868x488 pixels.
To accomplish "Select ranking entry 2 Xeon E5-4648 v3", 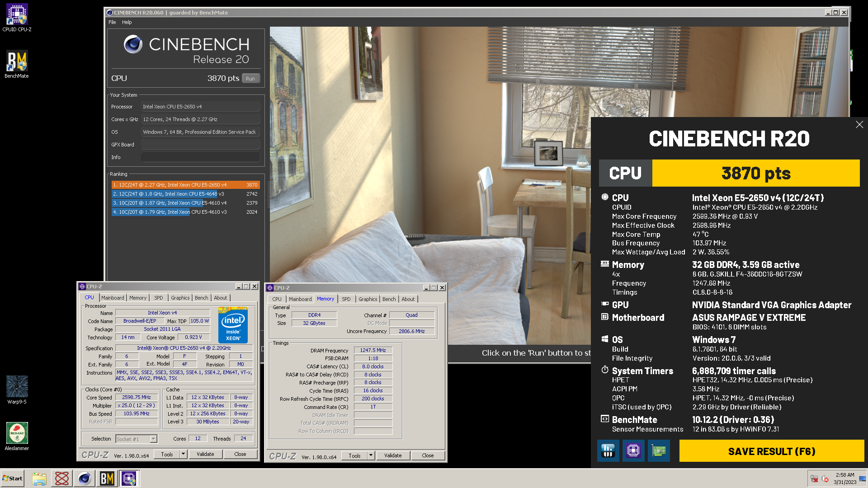I will (x=185, y=194).
